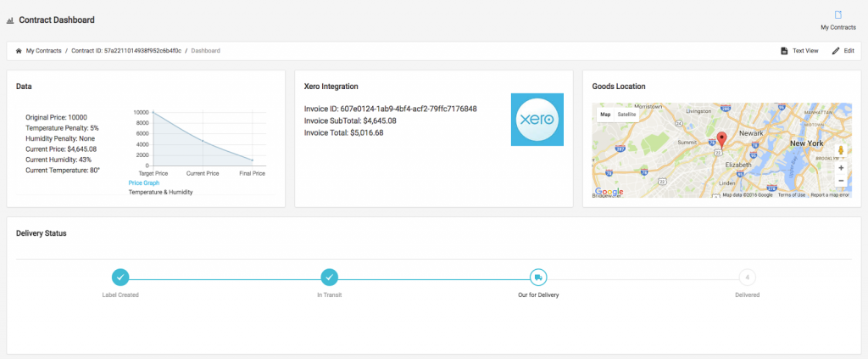Click the Delivered caption
This screenshot has height=359, width=868.
(748, 294)
